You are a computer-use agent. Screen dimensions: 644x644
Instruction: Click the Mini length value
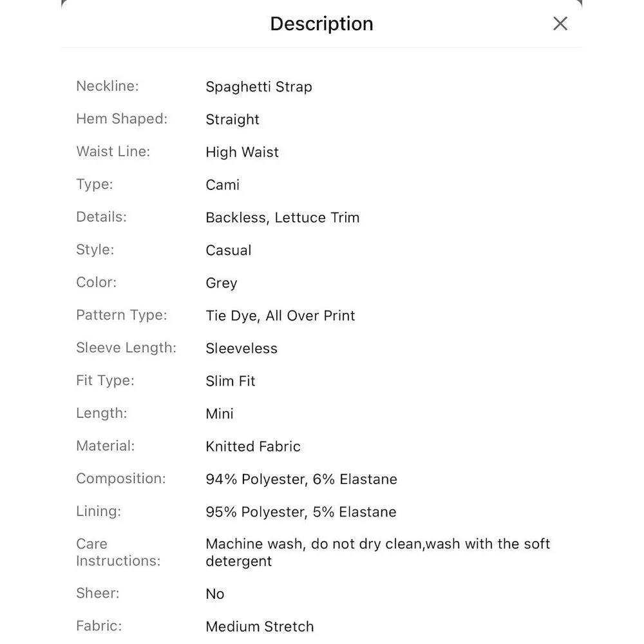click(x=219, y=414)
